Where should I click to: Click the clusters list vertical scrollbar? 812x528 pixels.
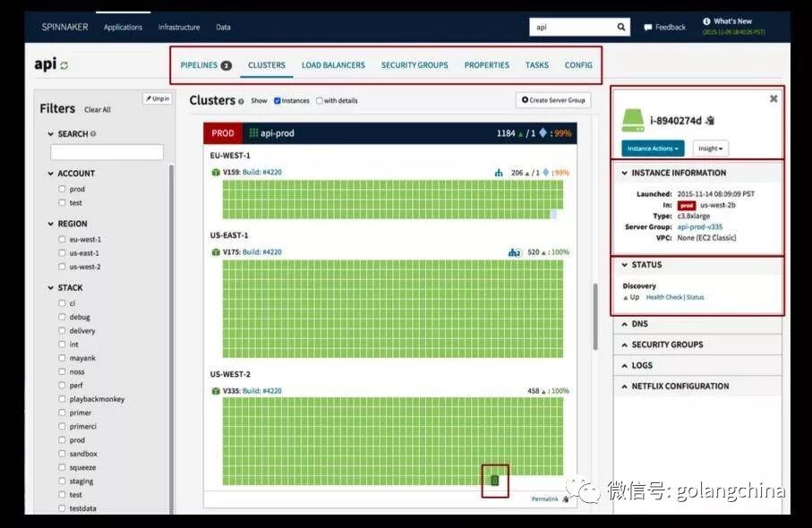click(x=595, y=316)
